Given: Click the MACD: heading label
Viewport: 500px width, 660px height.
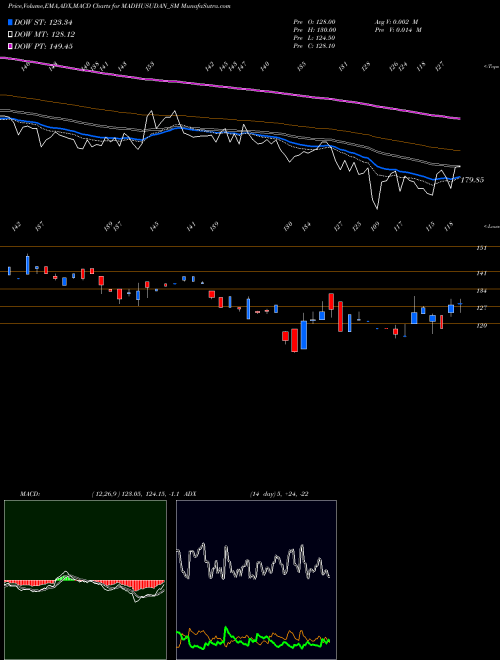Looking at the screenshot, I should (x=29, y=494).
